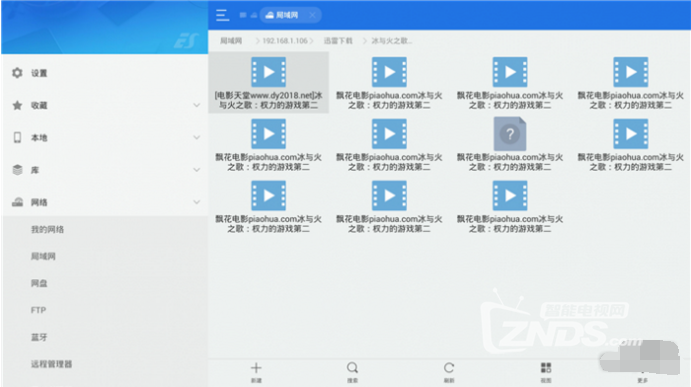This screenshot has height=387, width=691.
Task: Click the small square window tab icon
Action: (243, 15)
